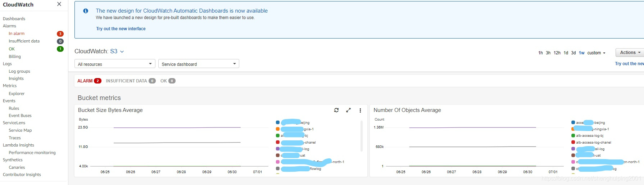
Task: Open the Service dashboard dropdown
Action: [199, 64]
